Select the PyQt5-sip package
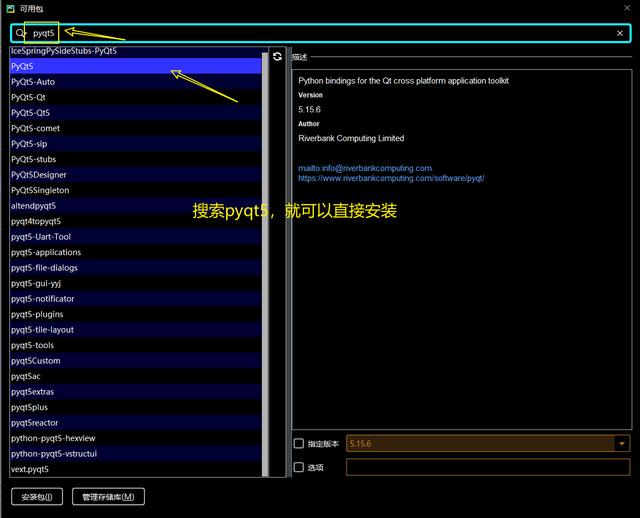 136,144
